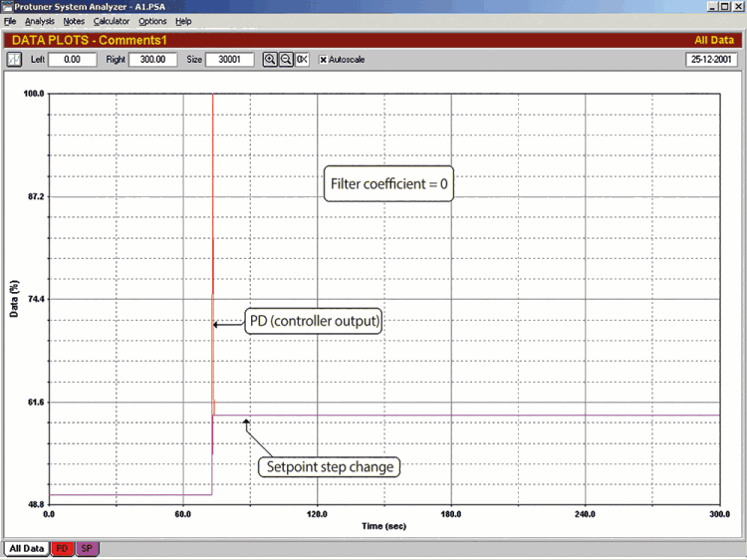This screenshot has height=560, width=747.
Task: Click the 0K zoom reset button
Action: coord(303,60)
